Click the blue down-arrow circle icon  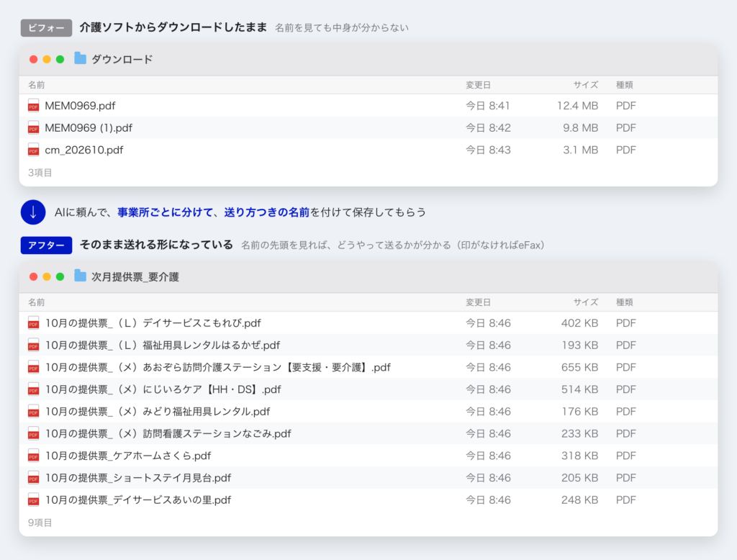(33, 212)
